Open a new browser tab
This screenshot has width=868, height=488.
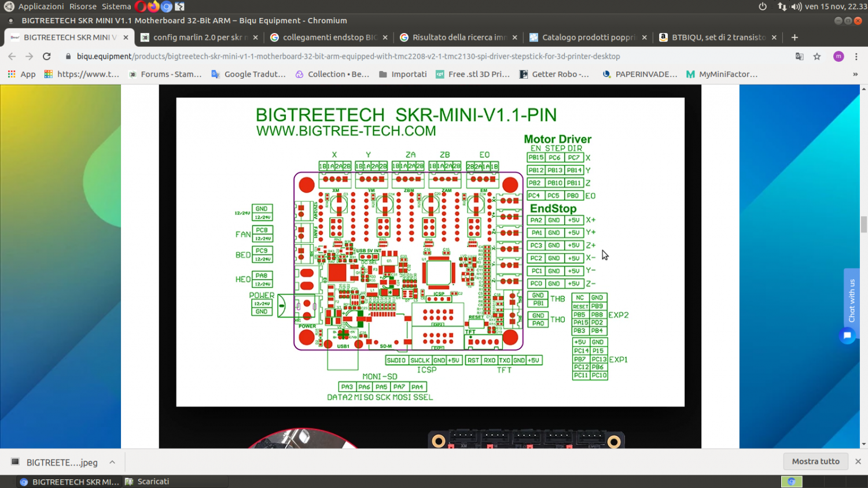tap(795, 37)
